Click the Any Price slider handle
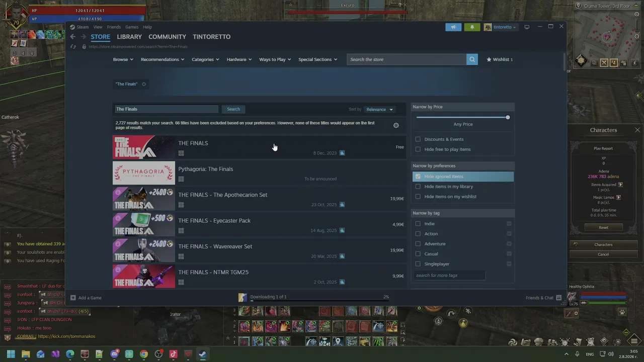 (508, 117)
